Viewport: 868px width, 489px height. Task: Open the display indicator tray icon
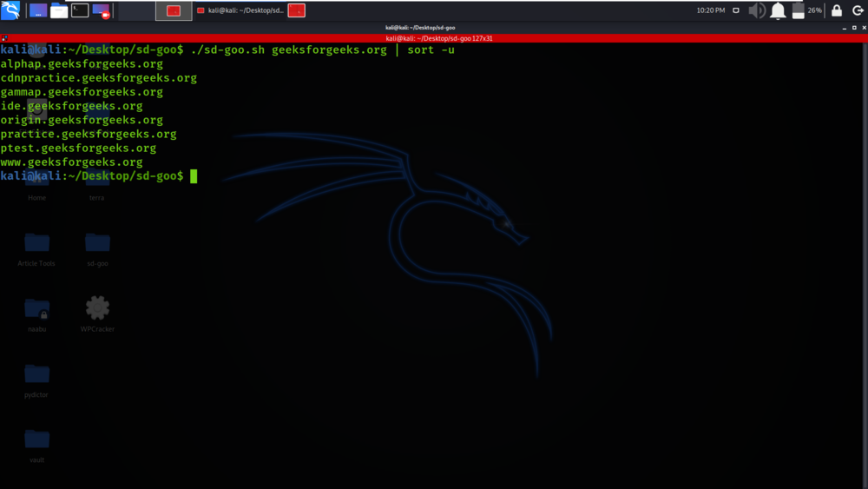(736, 10)
